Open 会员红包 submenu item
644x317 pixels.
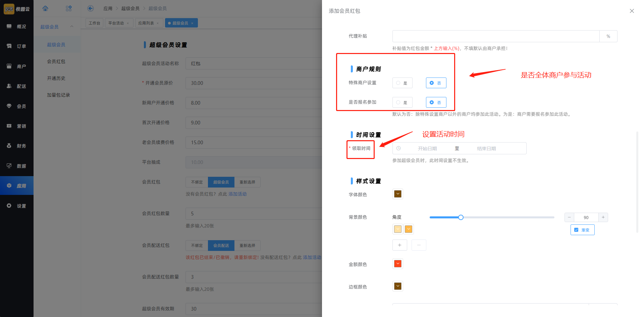click(56, 61)
